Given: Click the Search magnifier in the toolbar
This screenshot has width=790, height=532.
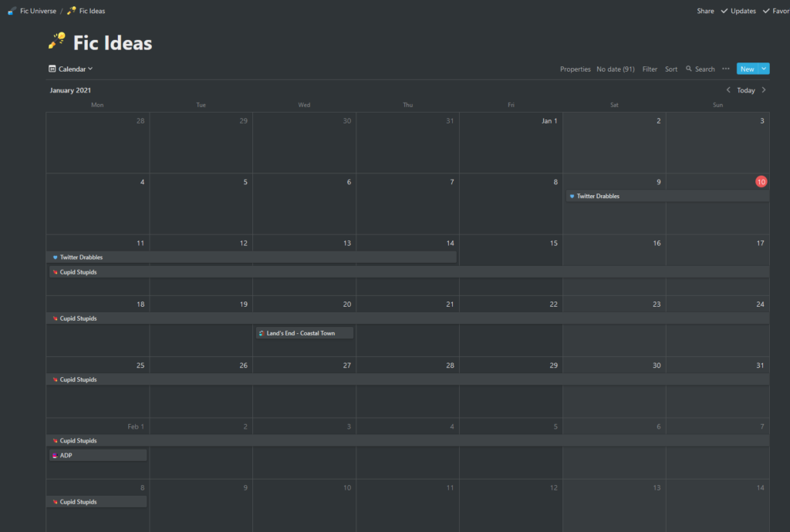Looking at the screenshot, I should coord(689,69).
